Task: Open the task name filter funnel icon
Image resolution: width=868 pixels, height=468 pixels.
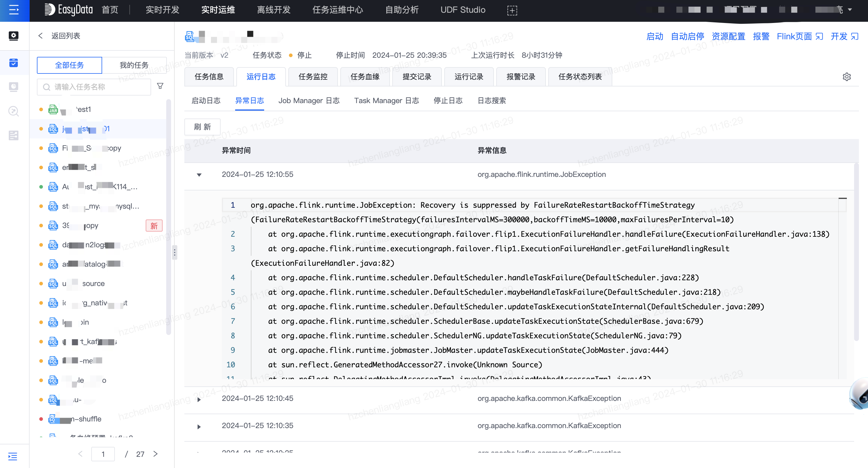Action: coord(160,86)
